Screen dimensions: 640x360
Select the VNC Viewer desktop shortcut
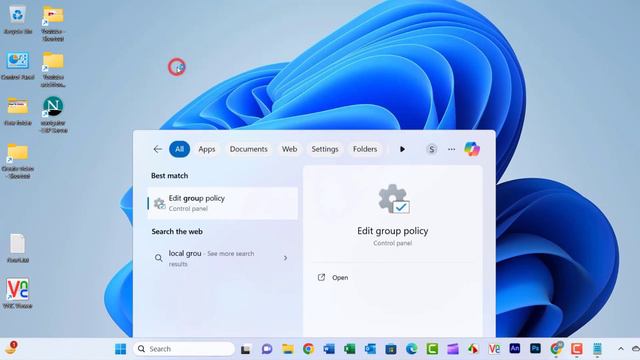[18, 293]
